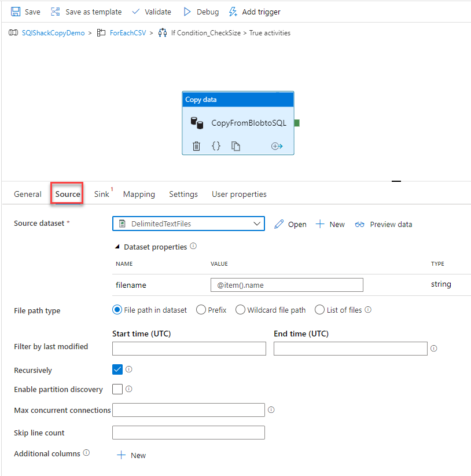Switch to the Sink tab
Screen dimensions: 471x476
click(101, 194)
